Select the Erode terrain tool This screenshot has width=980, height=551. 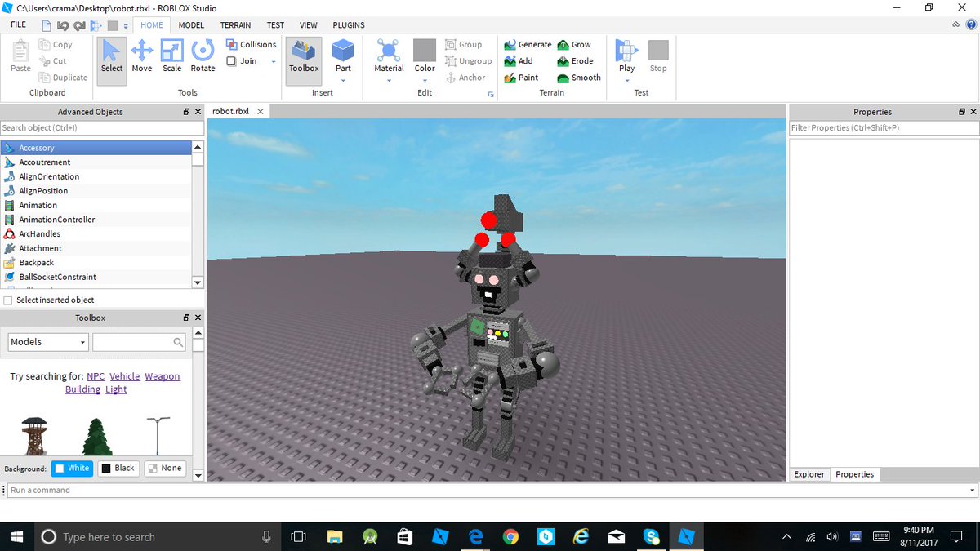coord(576,61)
